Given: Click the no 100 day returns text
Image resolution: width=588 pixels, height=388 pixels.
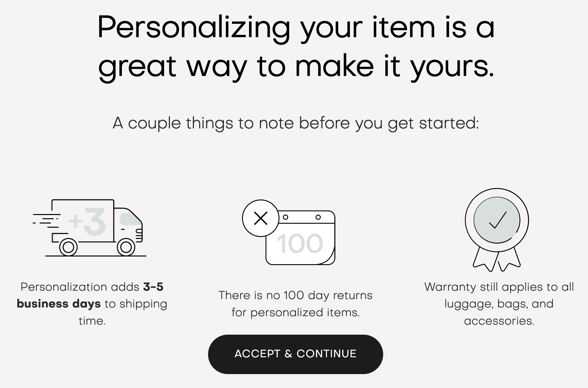Looking at the screenshot, I should [x=296, y=304].
